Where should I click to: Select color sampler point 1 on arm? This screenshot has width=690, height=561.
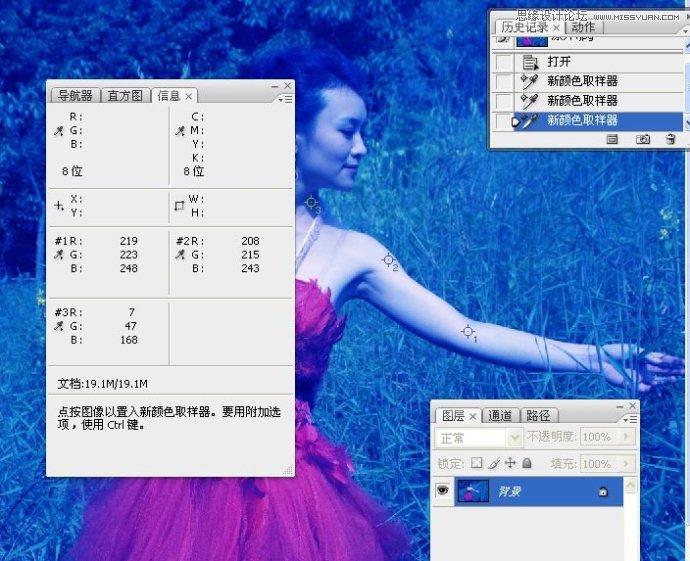click(468, 331)
